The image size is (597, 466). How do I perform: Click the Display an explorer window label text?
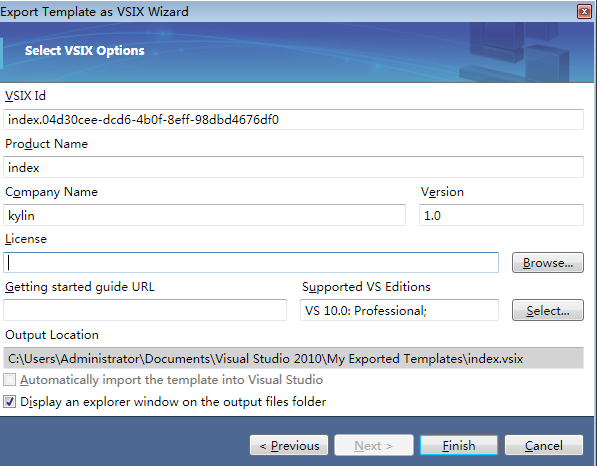coord(173,402)
